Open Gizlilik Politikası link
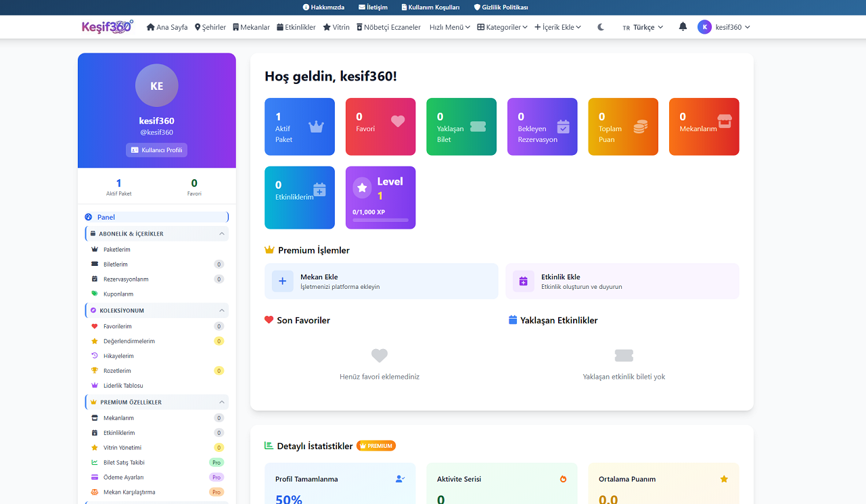This screenshot has height=504, width=866. [501, 7]
